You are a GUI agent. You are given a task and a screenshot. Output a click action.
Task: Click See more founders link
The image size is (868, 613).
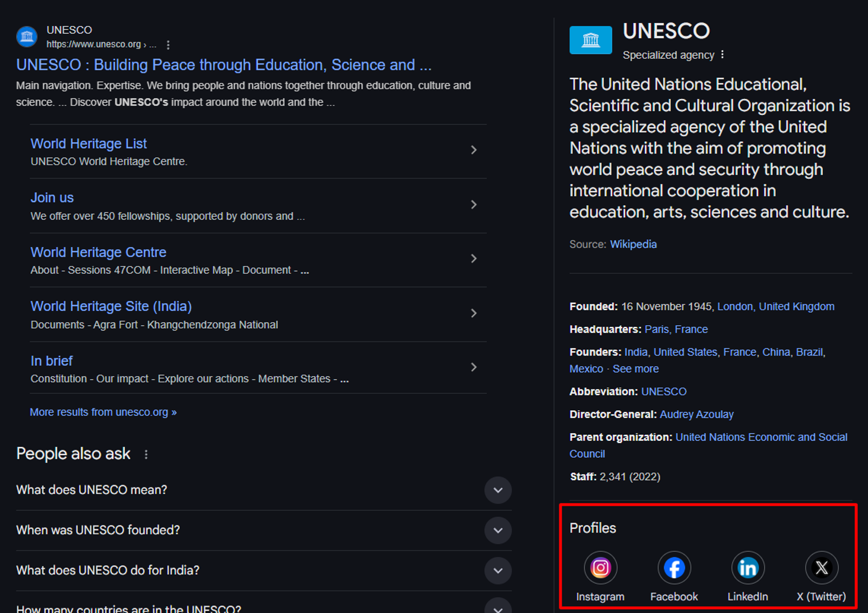coord(636,369)
